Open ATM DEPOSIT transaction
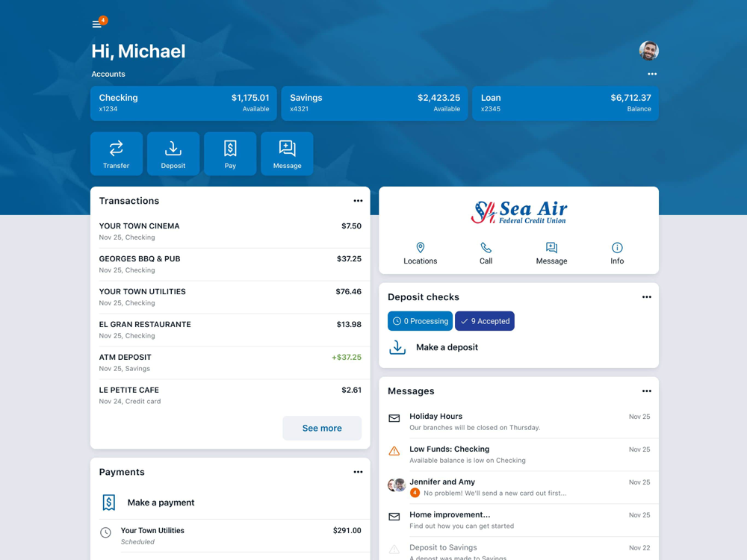This screenshot has width=747, height=560. click(x=230, y=363)
